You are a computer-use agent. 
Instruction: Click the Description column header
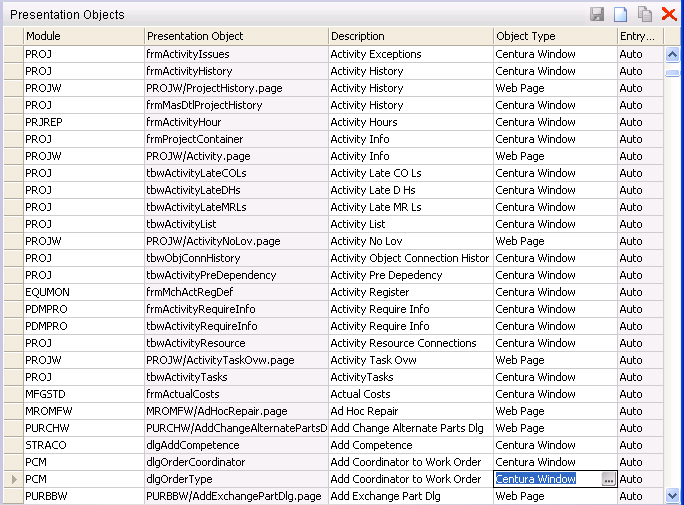(x=410, y=36)
